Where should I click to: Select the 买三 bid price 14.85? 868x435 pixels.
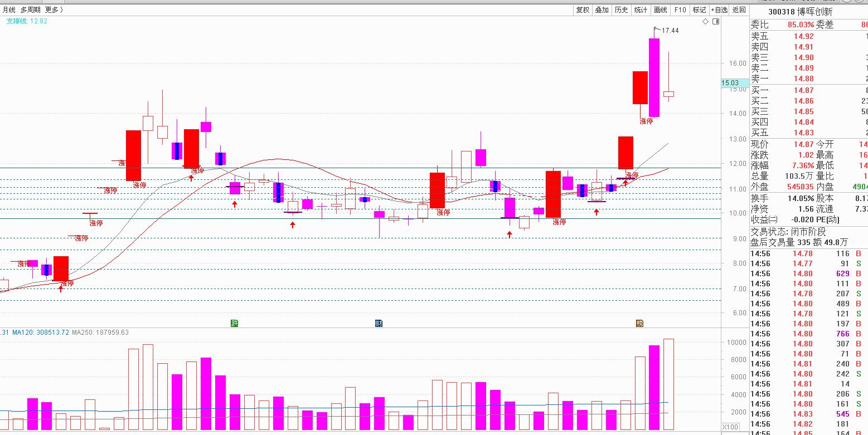(x=804, y=111)
